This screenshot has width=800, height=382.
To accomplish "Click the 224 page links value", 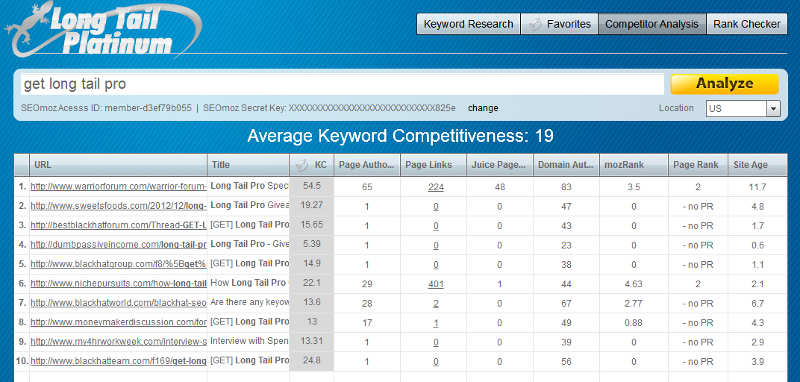I will click(x=436, y=187).
